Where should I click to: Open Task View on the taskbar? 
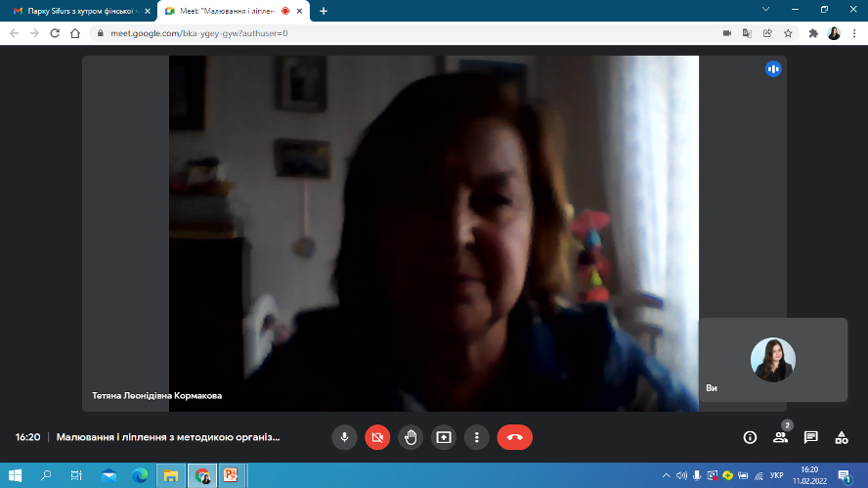point(76,475)
